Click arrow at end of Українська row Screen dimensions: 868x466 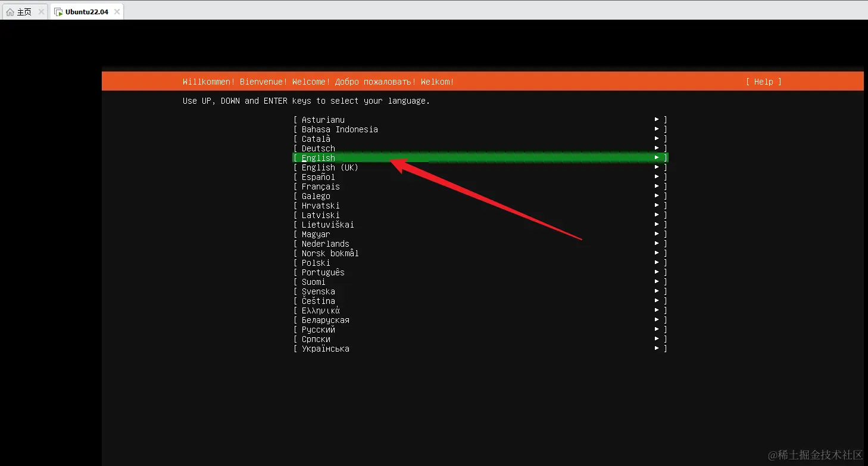tap(657, 349)
